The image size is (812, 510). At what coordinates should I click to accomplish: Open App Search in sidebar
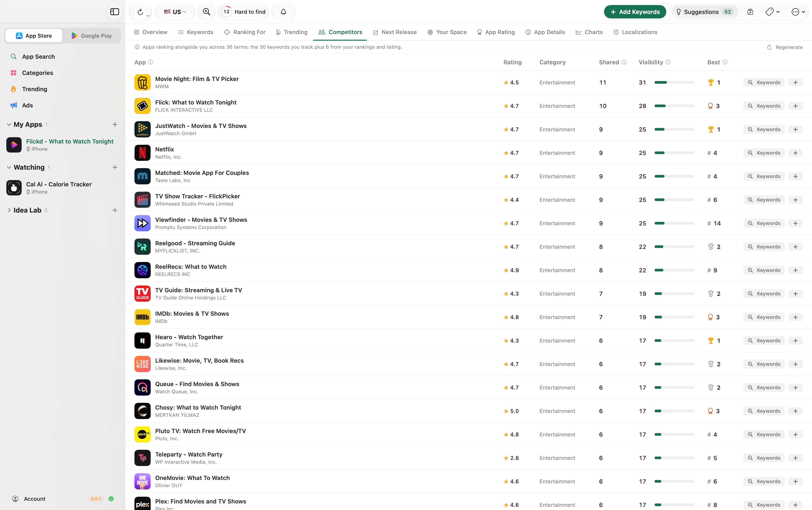(x=38, y=57)
